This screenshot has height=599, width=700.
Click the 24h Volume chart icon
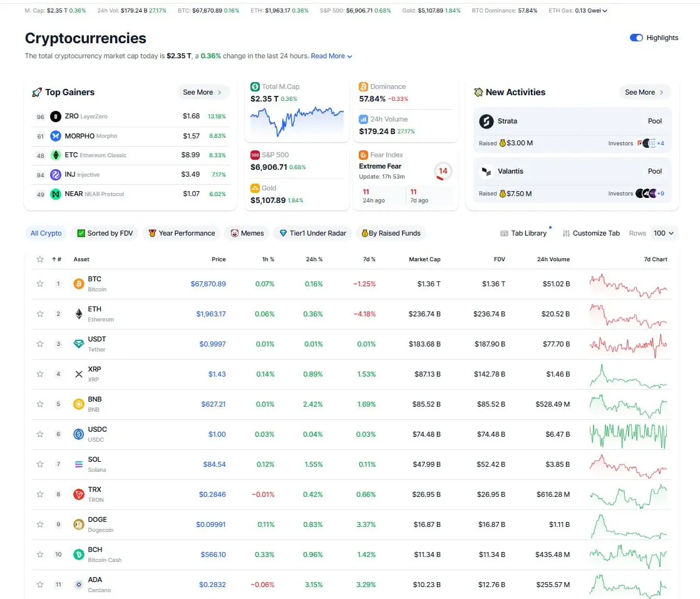point(363,119)
